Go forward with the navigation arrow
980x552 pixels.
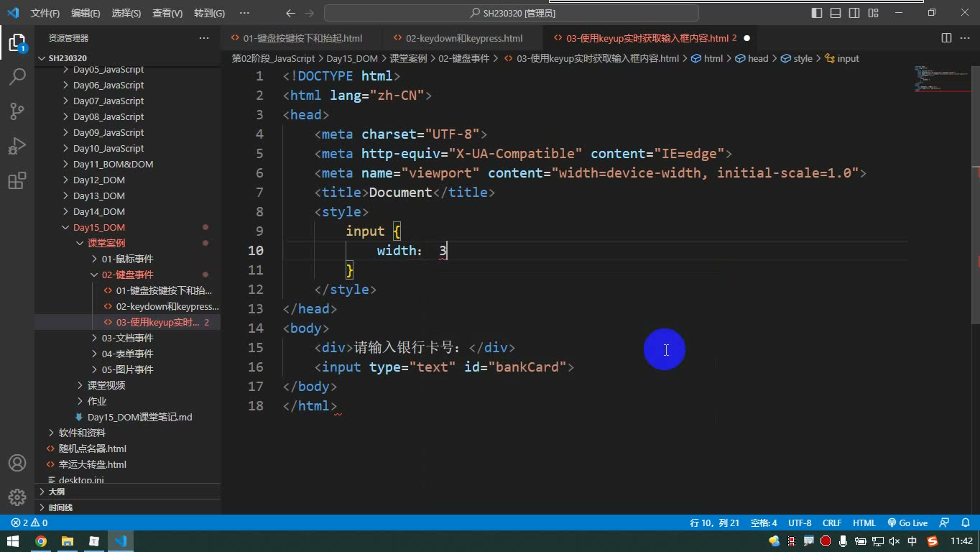[310, 13]
